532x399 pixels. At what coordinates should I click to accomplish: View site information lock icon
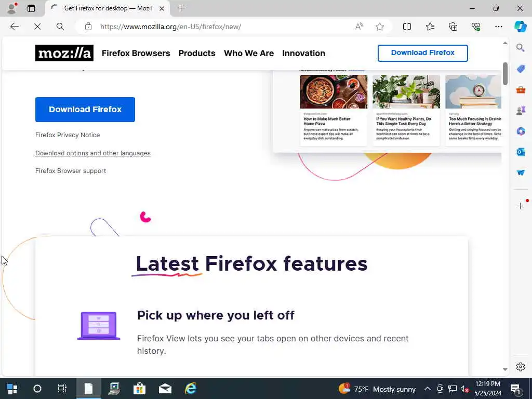click(88, 26)
